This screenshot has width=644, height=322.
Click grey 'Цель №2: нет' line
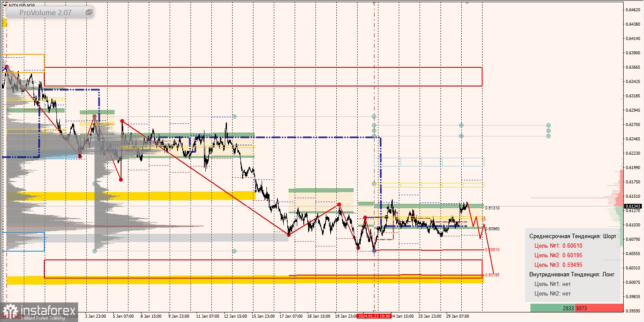click(x=552, y=293)
